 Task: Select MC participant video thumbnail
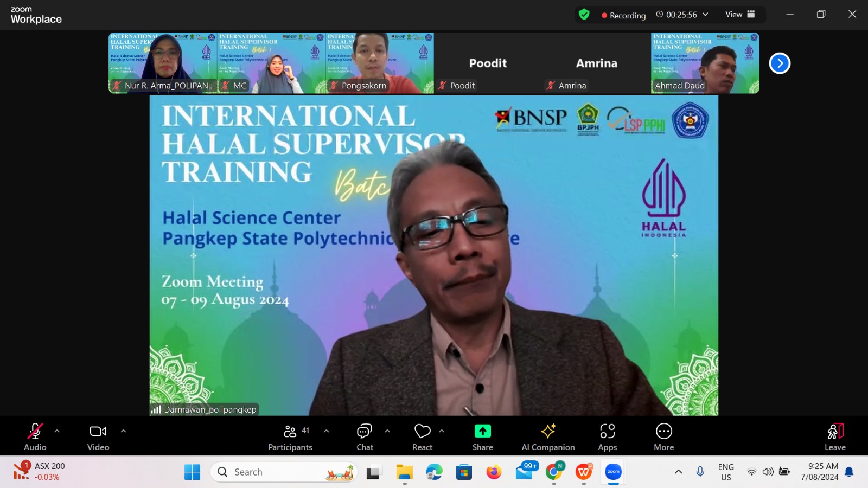271,63
